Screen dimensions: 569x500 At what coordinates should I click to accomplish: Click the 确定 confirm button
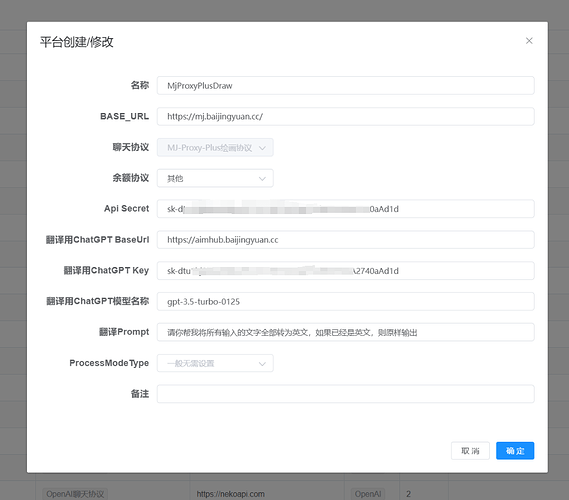(x=515, y=451)
